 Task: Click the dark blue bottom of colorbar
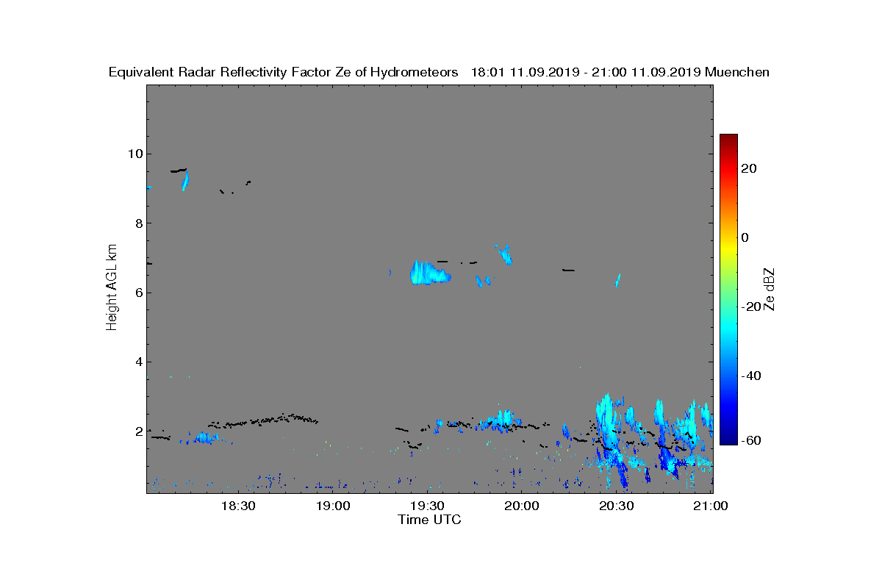point(728,440)
